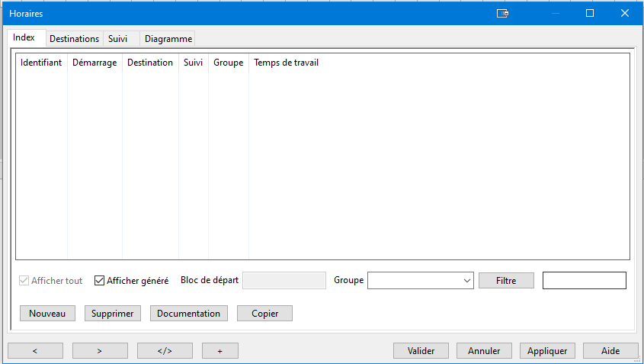
Task: Apply filter with the Filtre button
Action: tap(506, 281)
